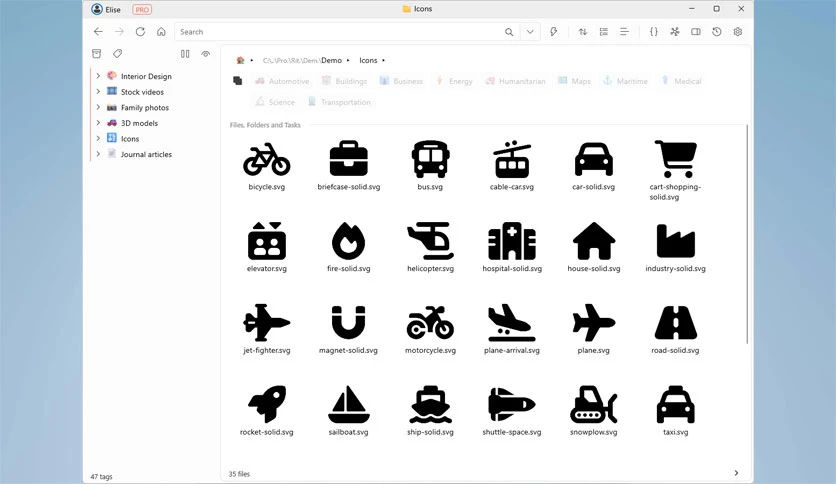Open the search options dropdown arrow
This screenshot has height=484, width=836.
[530, 32]
